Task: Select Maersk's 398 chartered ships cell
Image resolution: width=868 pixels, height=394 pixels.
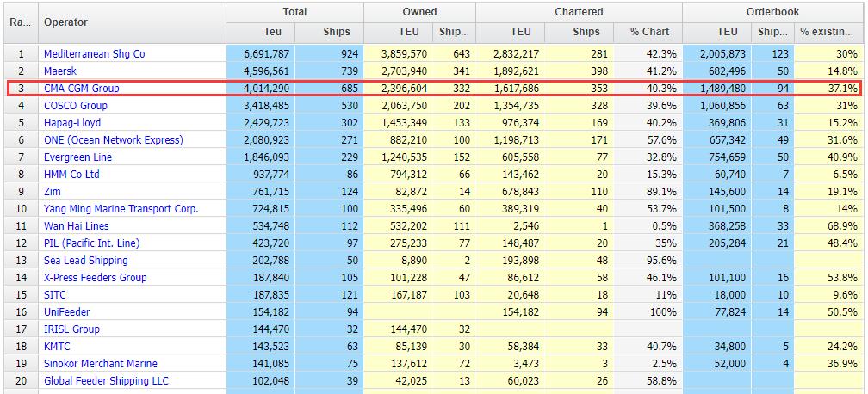Action: (579, 71)
